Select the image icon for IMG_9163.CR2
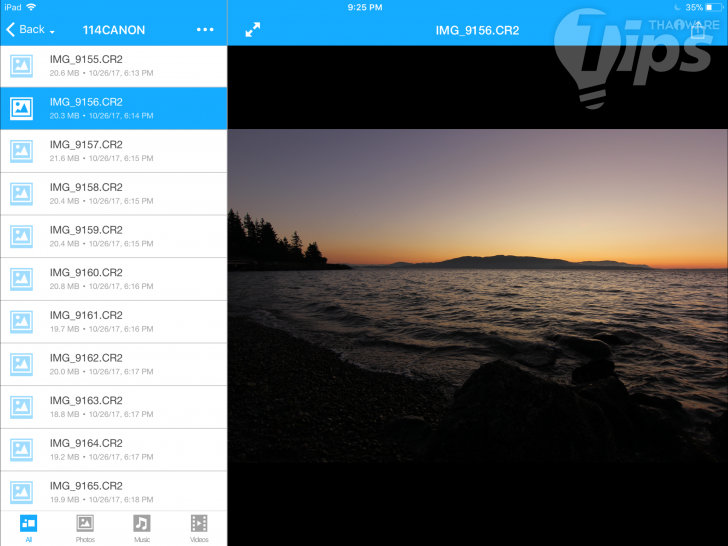Viewport: 728px width, 546px height. click(21, 407)
